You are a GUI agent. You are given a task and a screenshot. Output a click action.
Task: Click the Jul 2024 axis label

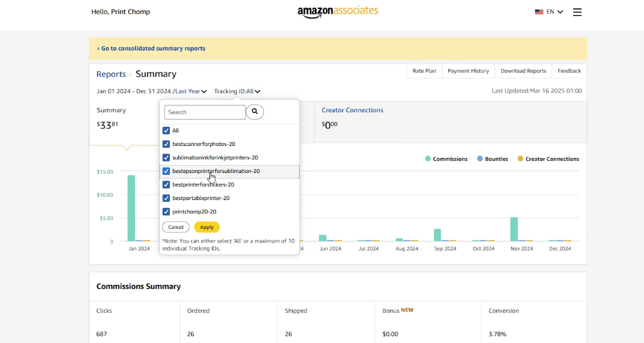369,249
